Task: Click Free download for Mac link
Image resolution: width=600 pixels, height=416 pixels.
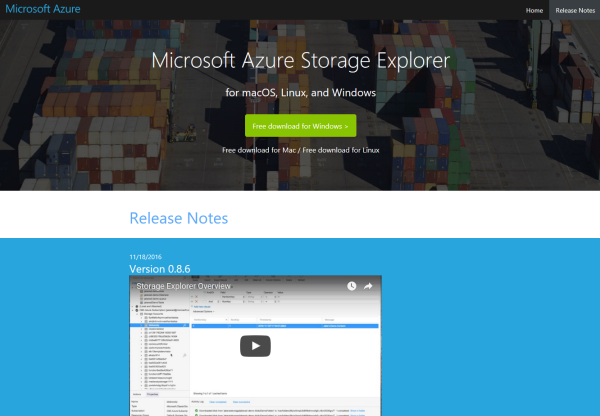Action: click(259, 150)
